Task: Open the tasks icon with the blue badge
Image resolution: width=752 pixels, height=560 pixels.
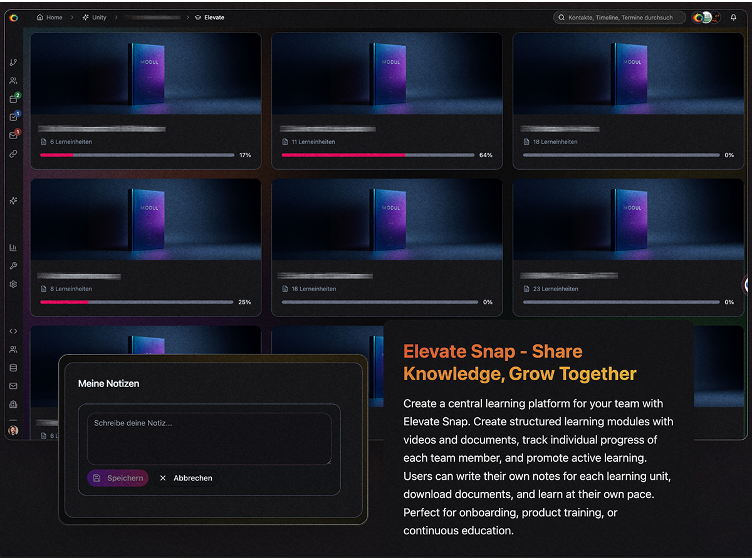Action: point(13,117)
